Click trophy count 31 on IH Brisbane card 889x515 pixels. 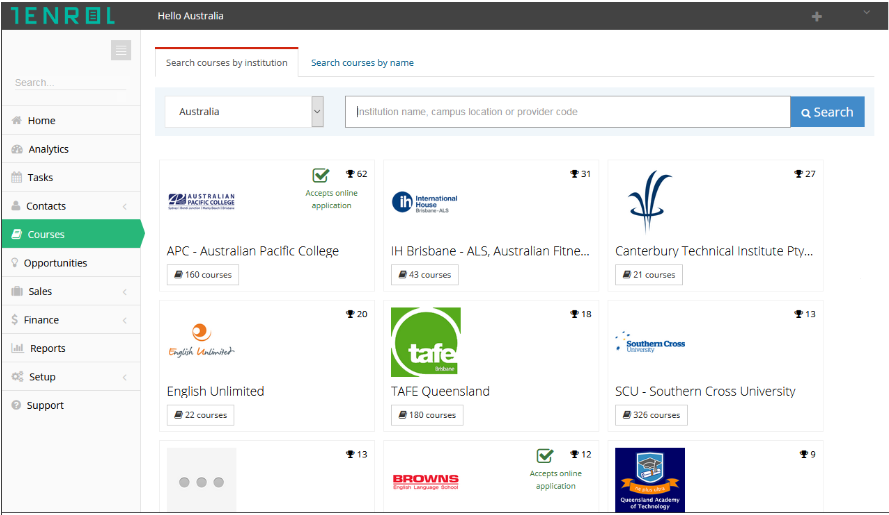[581, 174]
